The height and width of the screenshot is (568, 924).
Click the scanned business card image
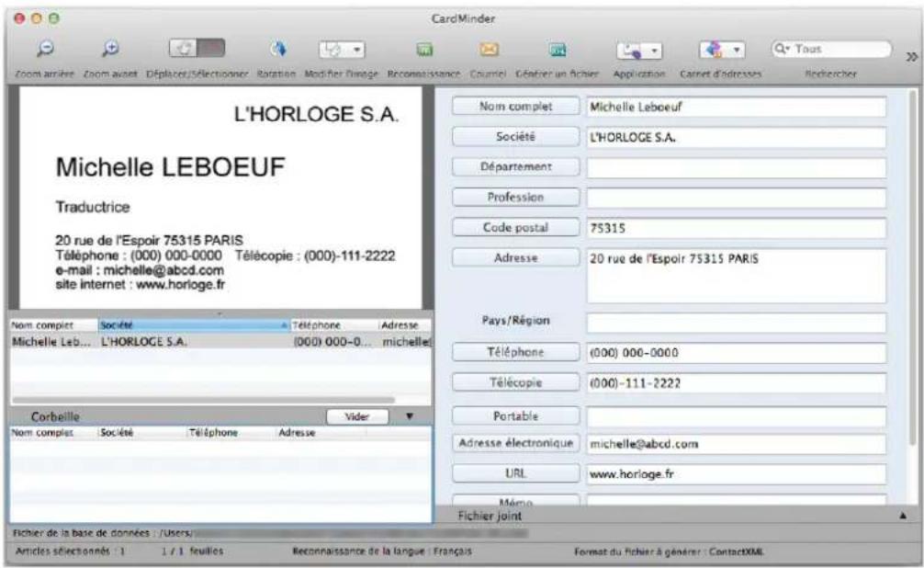tap(220, 197)
